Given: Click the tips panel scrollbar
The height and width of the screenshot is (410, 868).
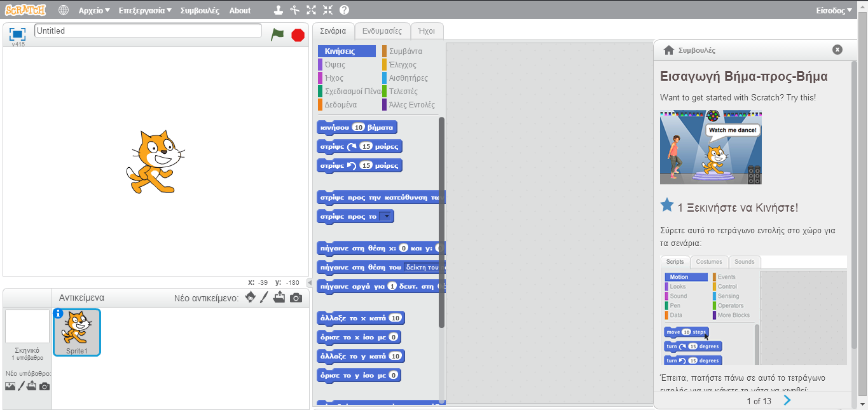Looking at the screenshot, I should [854, 205].
